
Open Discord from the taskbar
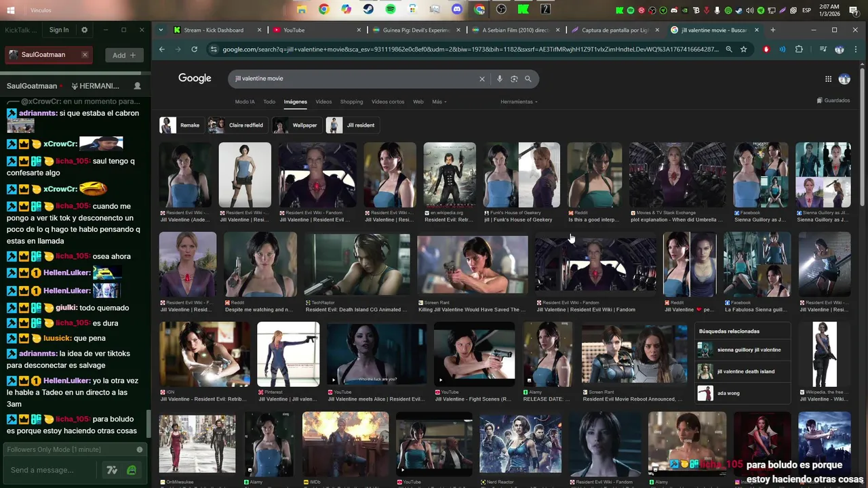457,9
